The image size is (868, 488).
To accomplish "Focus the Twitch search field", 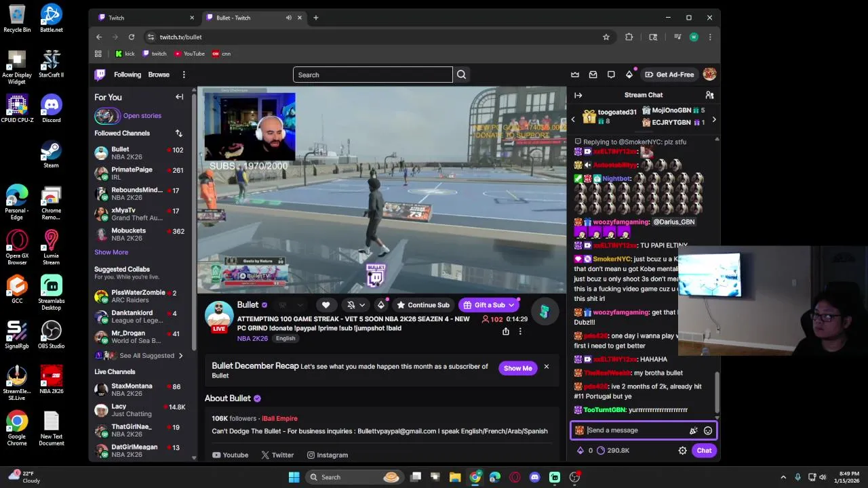I will 372,75.
